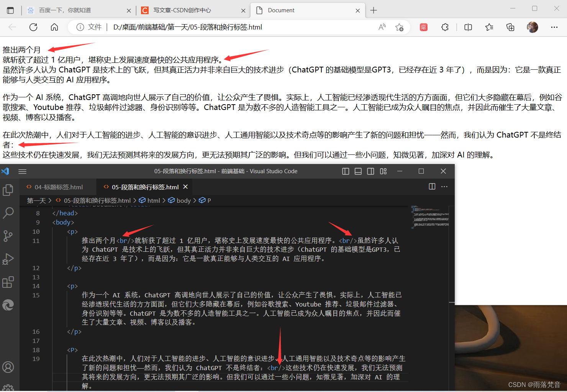The image size is (567, 392).
Task: Click line number 11 in the editor
Action: [x=36, y=241]
